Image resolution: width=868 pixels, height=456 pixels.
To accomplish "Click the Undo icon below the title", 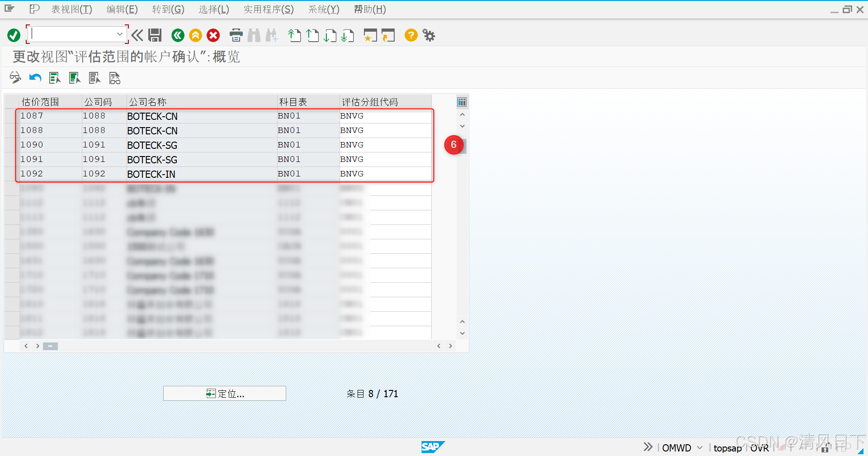I will point(34,78).
